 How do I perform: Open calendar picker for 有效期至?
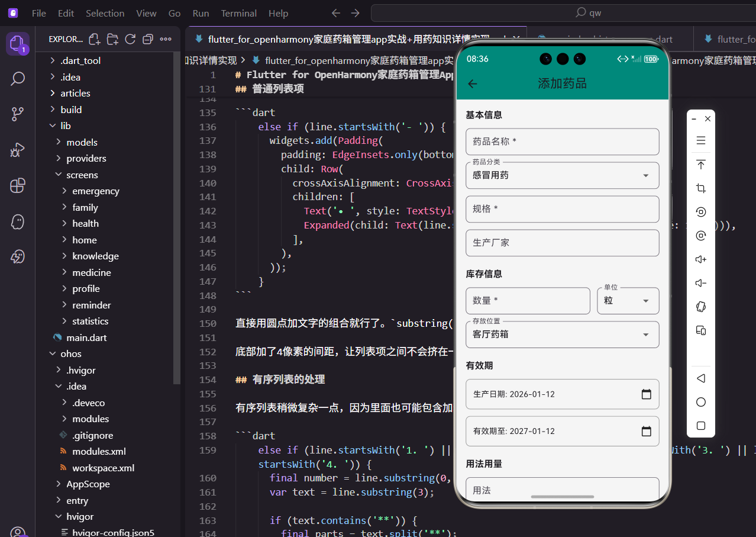coord(646,431)
